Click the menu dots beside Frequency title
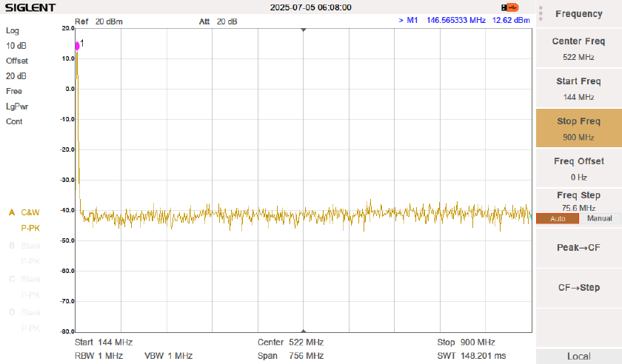This screenshot has height=364, width=622. point(541,13)
